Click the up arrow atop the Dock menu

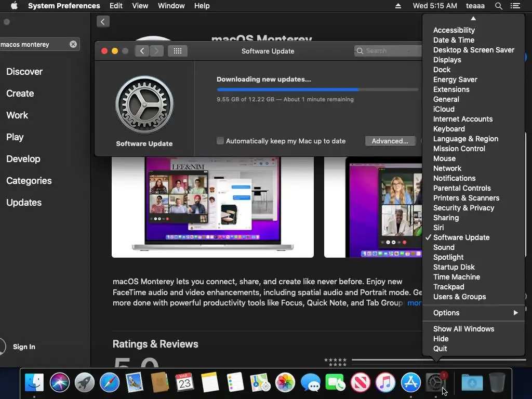(473, 19)
